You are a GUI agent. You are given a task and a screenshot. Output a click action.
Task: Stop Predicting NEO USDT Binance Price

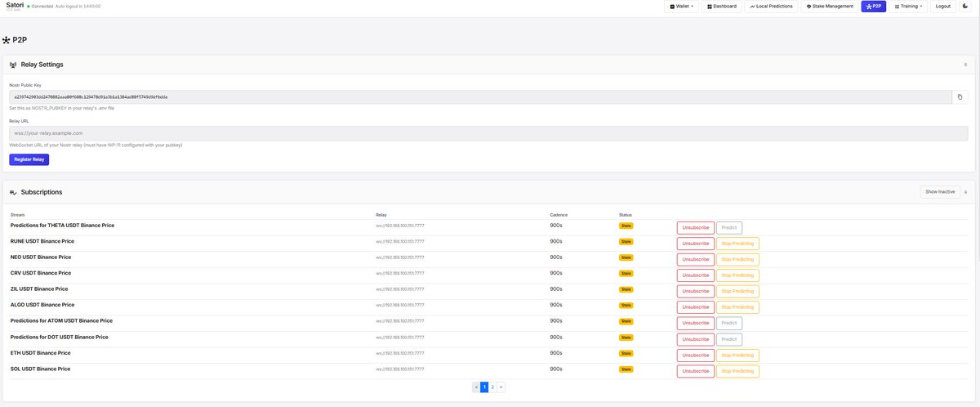pos(737,260)
